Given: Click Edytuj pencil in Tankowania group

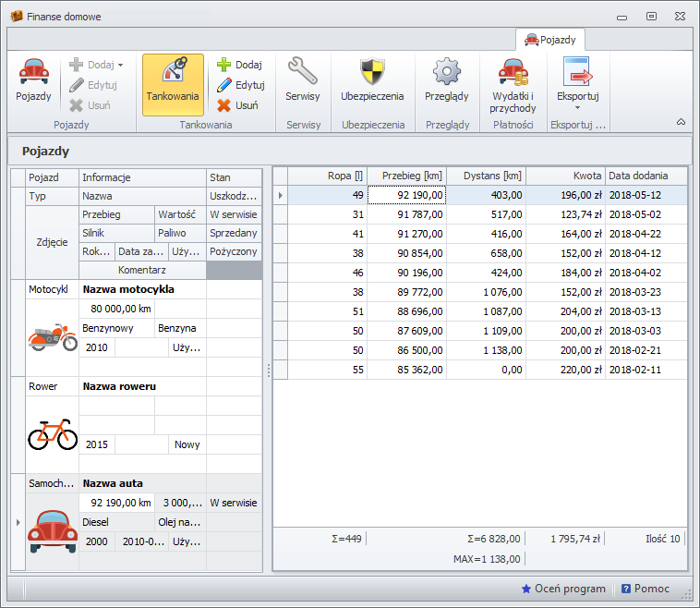Looking at the screenshot, I should pos(240,85).
